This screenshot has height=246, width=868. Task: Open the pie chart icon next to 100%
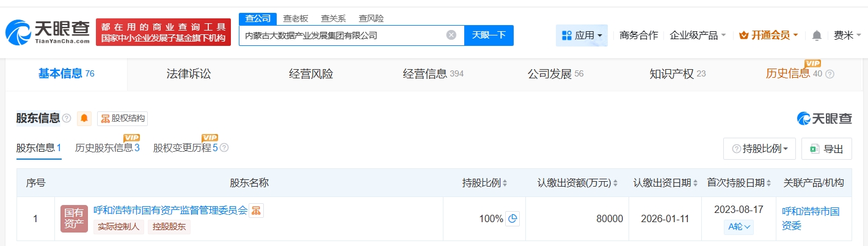coord(513,218)
